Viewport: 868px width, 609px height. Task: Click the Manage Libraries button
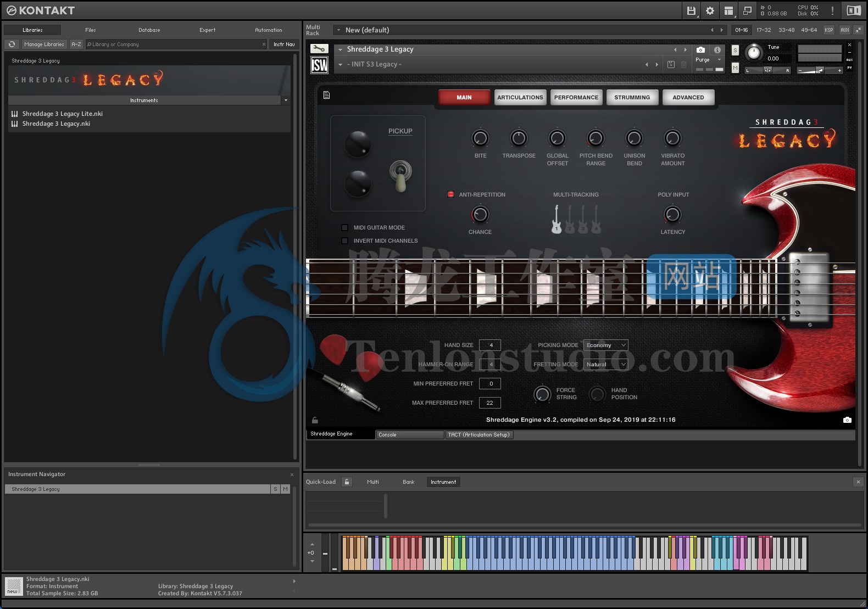pos(44,44)
